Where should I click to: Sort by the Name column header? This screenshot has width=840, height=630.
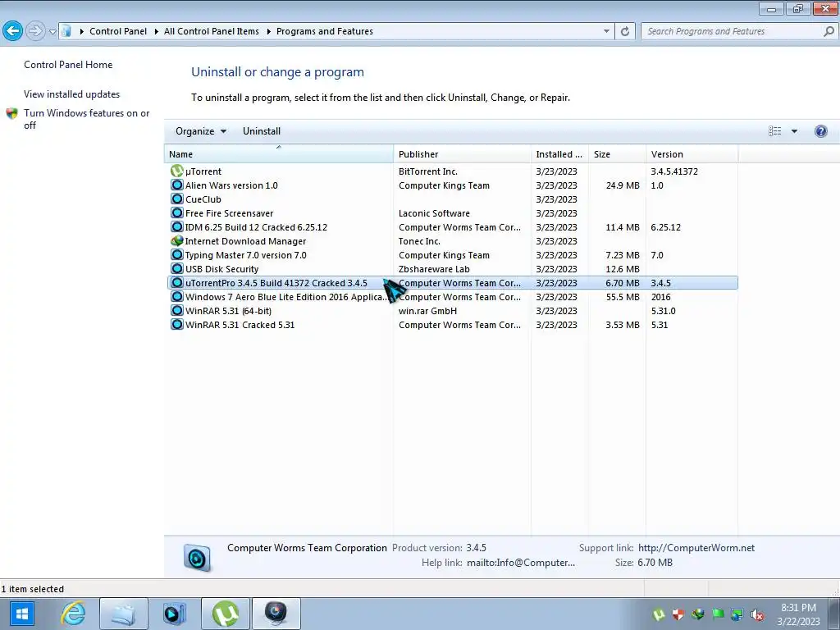pos(279,153)
